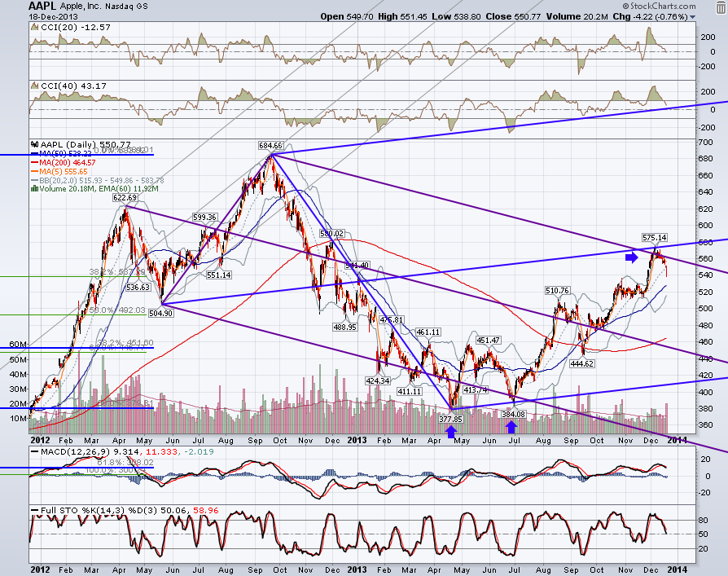The image size is (728, 576).
Task: Click the 684.66 peak price label
Action: 270,146
